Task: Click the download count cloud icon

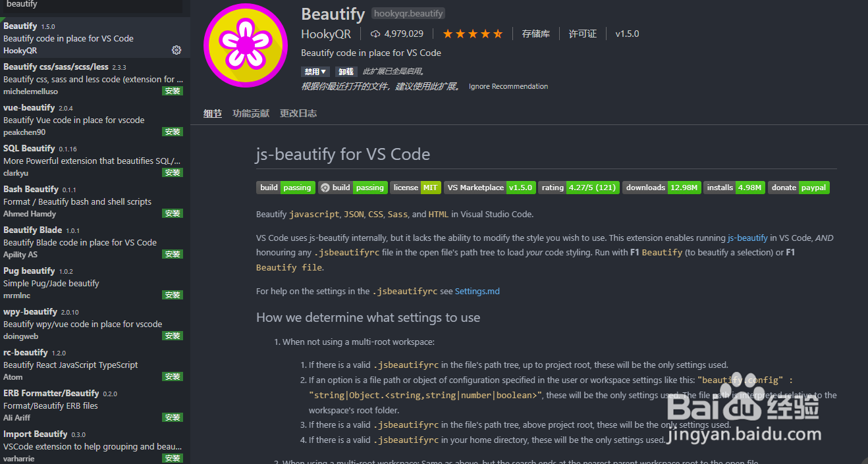Action: coord(376,34)
